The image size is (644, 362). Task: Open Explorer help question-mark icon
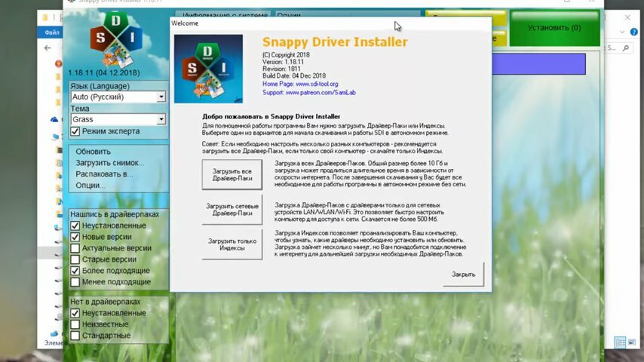pos(634,32)
